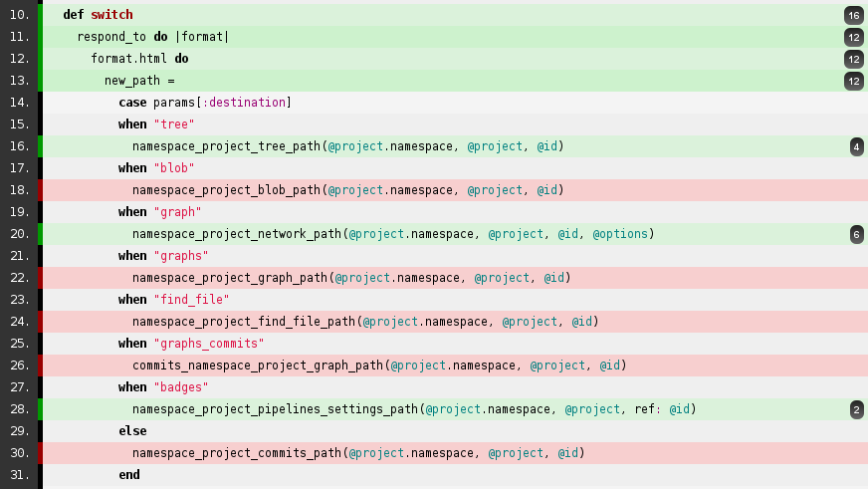Screen dimensions: 868x489
Task: Click the 'def switch' method definition
Action: pyautogui.click(x=98, y=15)
